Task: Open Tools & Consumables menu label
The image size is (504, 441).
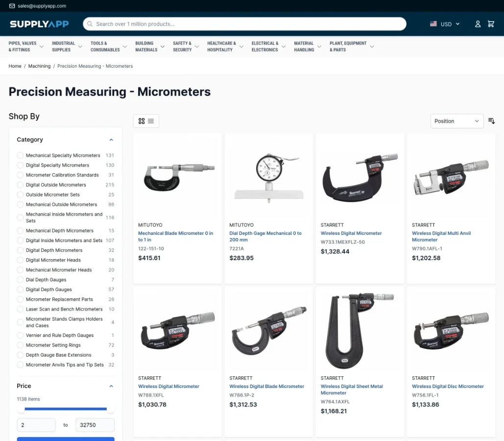Action: [x=105, y=47]
